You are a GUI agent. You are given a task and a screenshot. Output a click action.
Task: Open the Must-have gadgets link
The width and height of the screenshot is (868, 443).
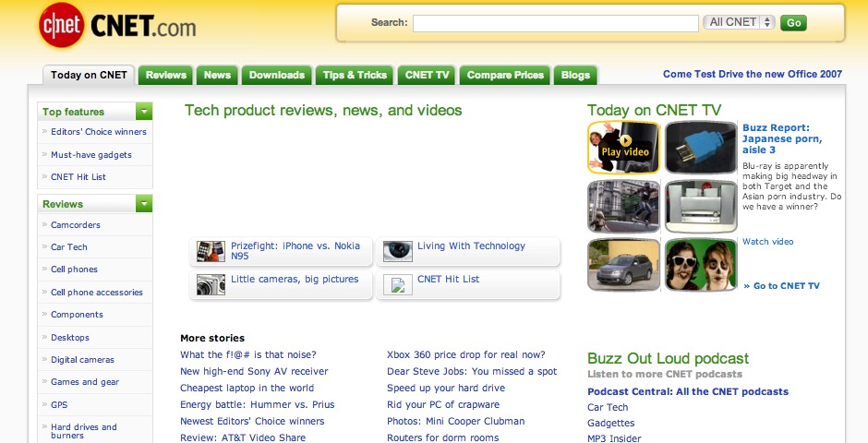coord(91,155)
